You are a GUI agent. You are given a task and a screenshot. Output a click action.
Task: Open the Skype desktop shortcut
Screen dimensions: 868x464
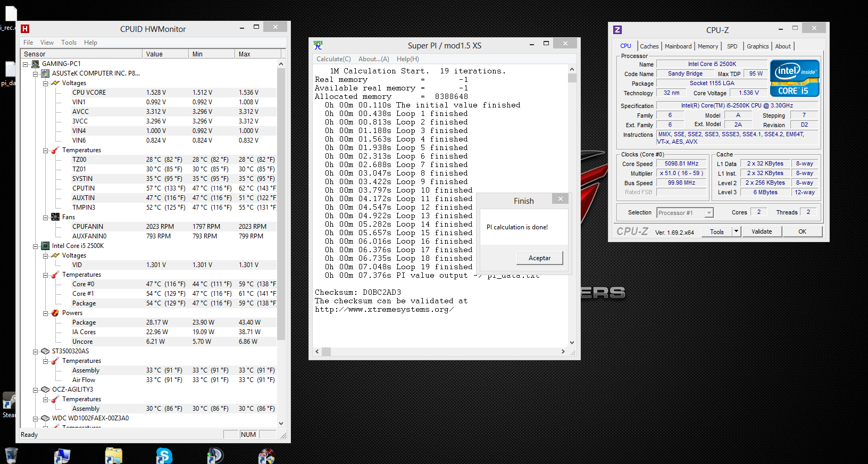[x=164, y=456]
